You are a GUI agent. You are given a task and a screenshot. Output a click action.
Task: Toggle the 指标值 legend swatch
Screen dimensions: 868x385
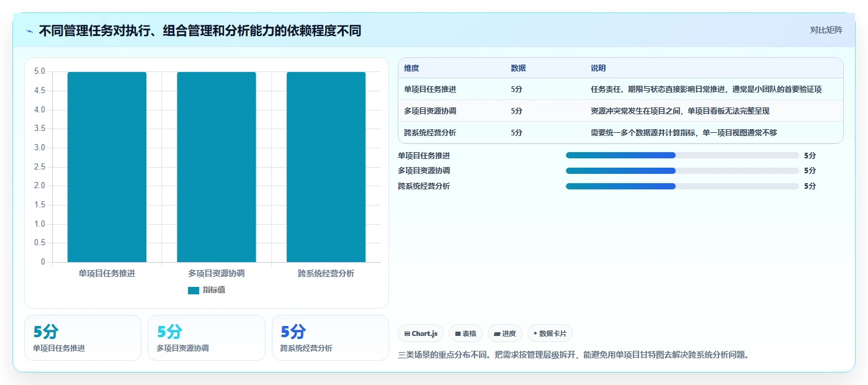coord(194,290)
